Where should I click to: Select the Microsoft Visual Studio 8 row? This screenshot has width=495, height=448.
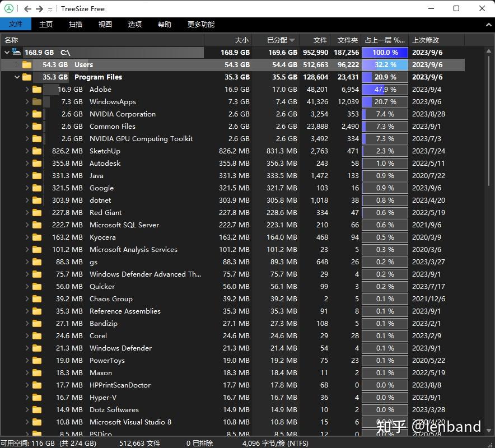(233, 422)
